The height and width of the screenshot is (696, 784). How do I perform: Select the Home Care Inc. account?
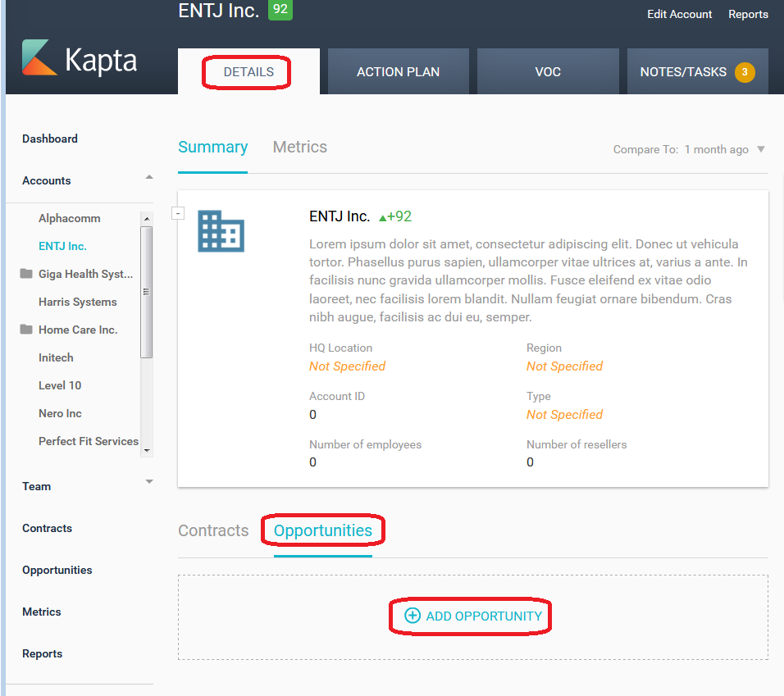[x=78, y=330]
